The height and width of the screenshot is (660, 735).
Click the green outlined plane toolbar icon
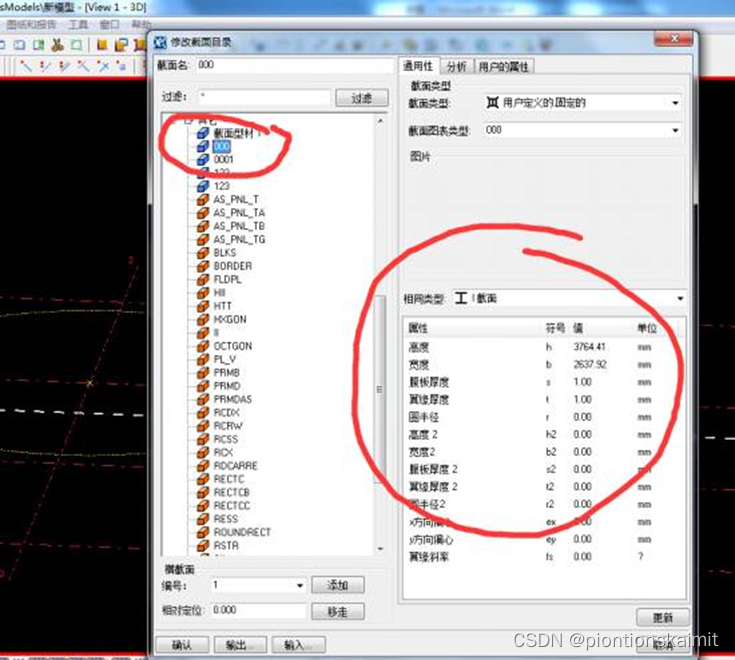tap(76, 45)
